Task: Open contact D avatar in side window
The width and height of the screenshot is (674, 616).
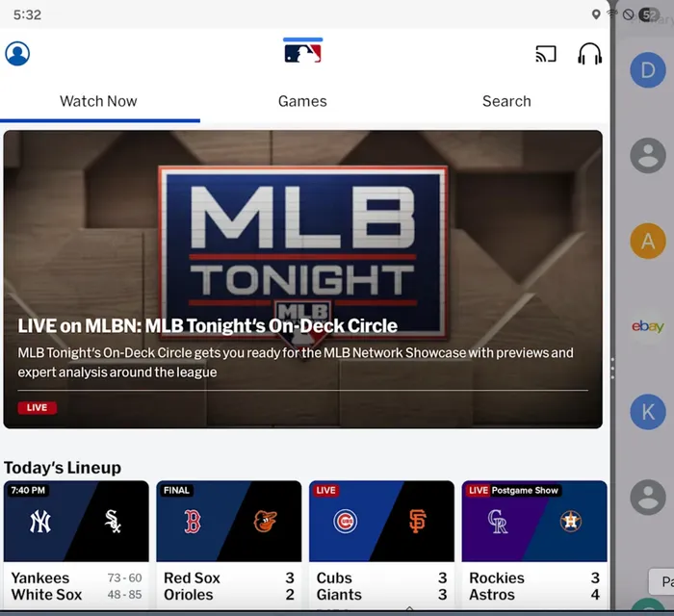Action: coord(648,70)
